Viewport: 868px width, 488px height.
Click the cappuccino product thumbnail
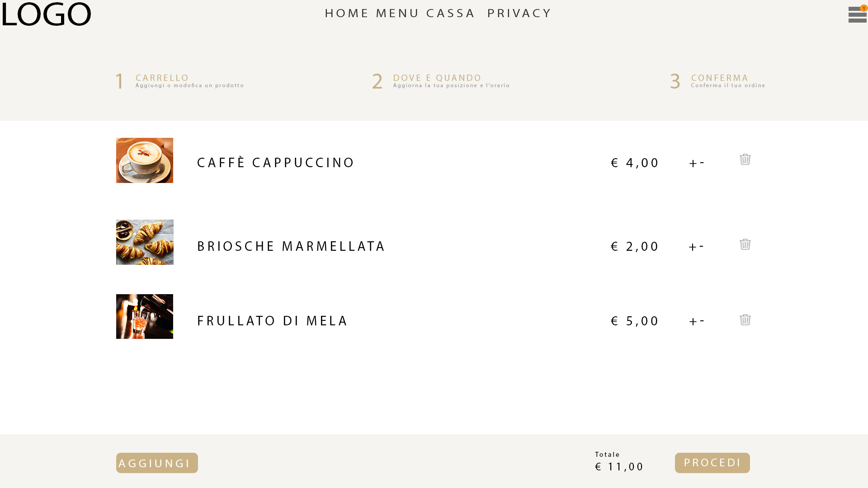pyautogui.click(x=145, y=160)
